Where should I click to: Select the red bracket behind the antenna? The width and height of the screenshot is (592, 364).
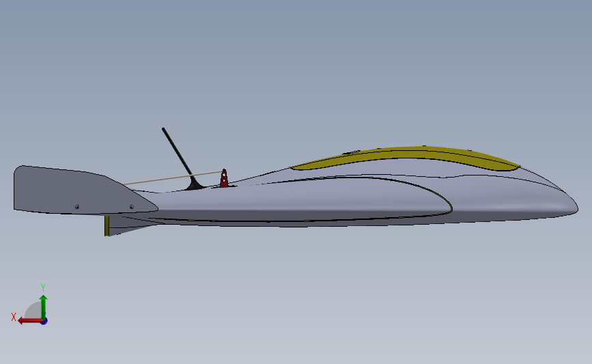click(224, 178)
